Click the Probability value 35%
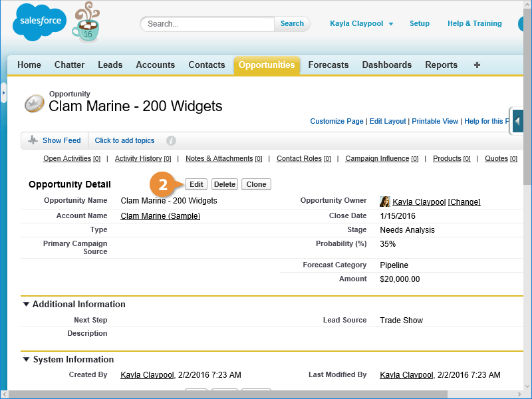This screenshot has height=399, width=532. [388, 243]
